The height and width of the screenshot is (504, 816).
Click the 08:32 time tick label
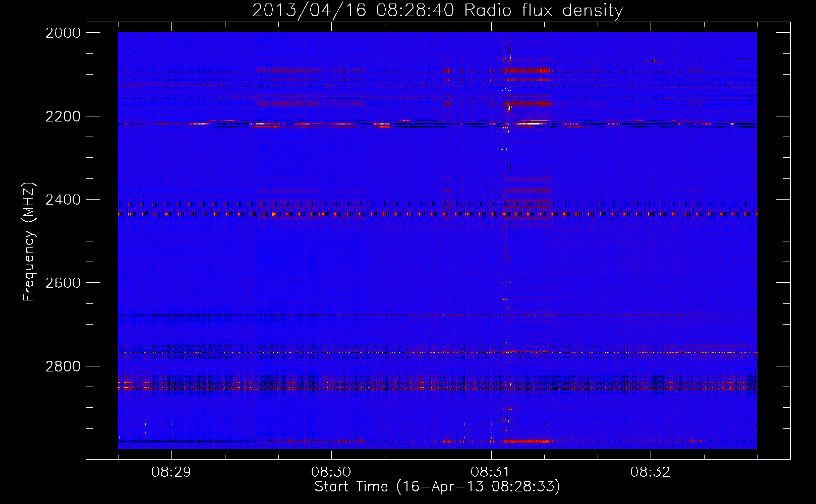pos(651,472)
